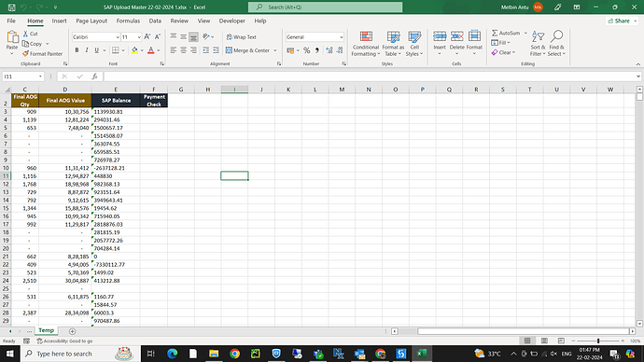The width and height of the screenshot is (644, 362).
Task: Open Find & Select tool
Action: click(556, 44)
